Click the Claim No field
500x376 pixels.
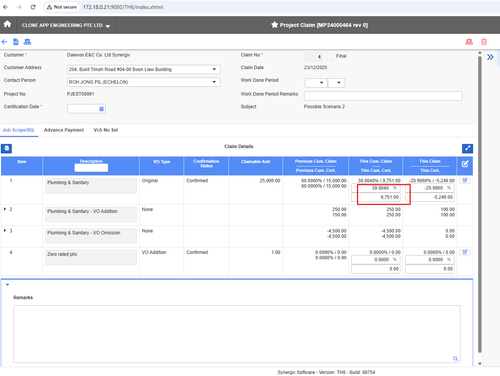coord(313,56)
